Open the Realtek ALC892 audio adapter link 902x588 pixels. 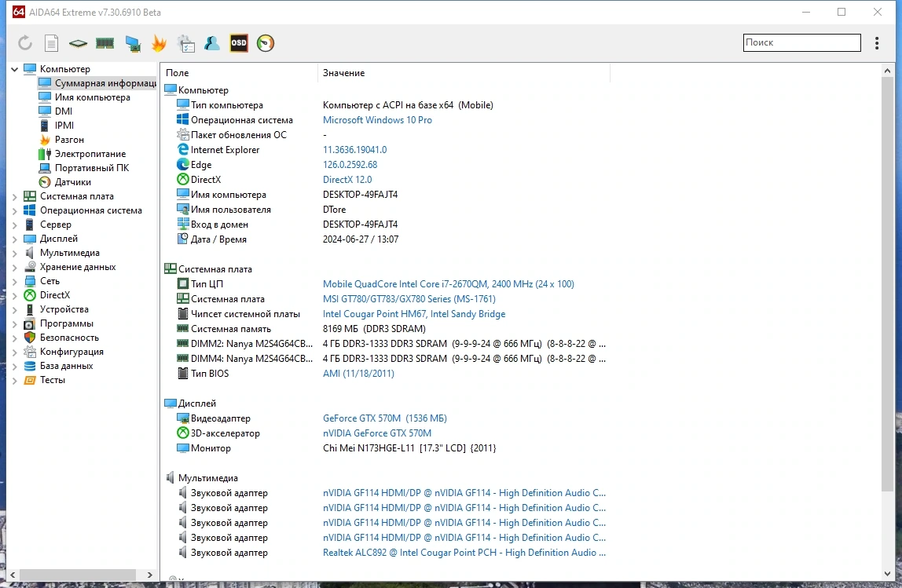pos(464,553)
